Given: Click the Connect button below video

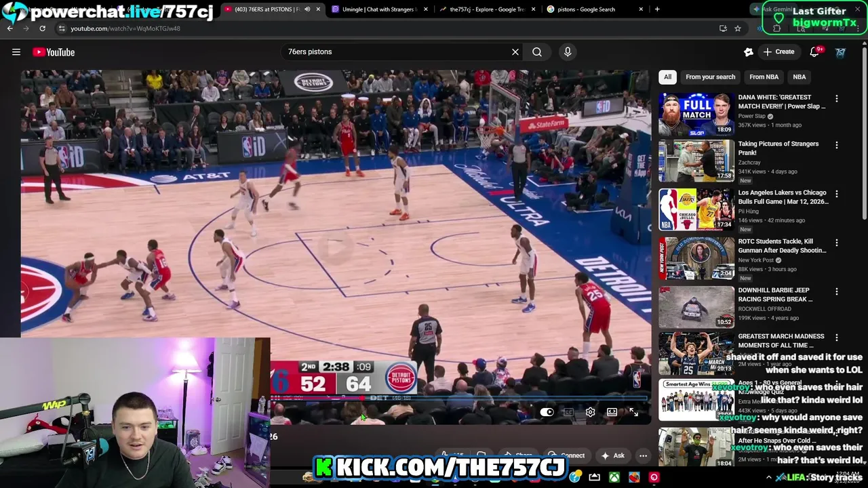Looking at the screenshot, I should pos(566,455).
